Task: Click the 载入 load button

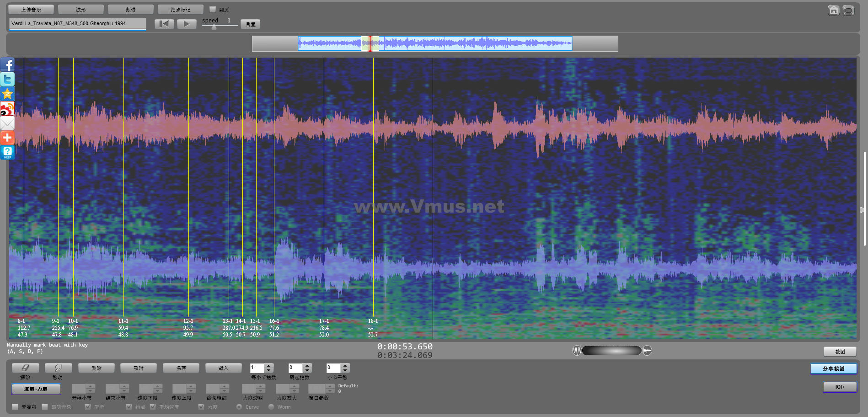Action: pos(224,368)
